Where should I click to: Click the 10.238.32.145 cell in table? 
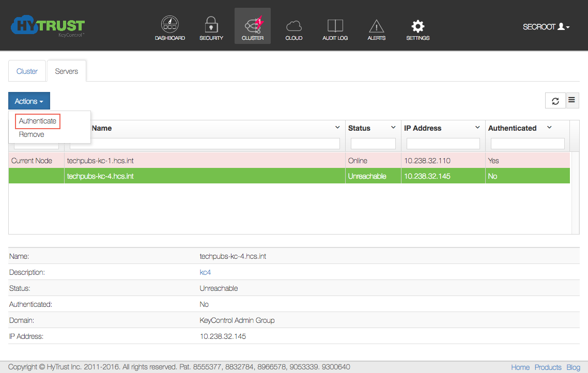coord(443,176)
